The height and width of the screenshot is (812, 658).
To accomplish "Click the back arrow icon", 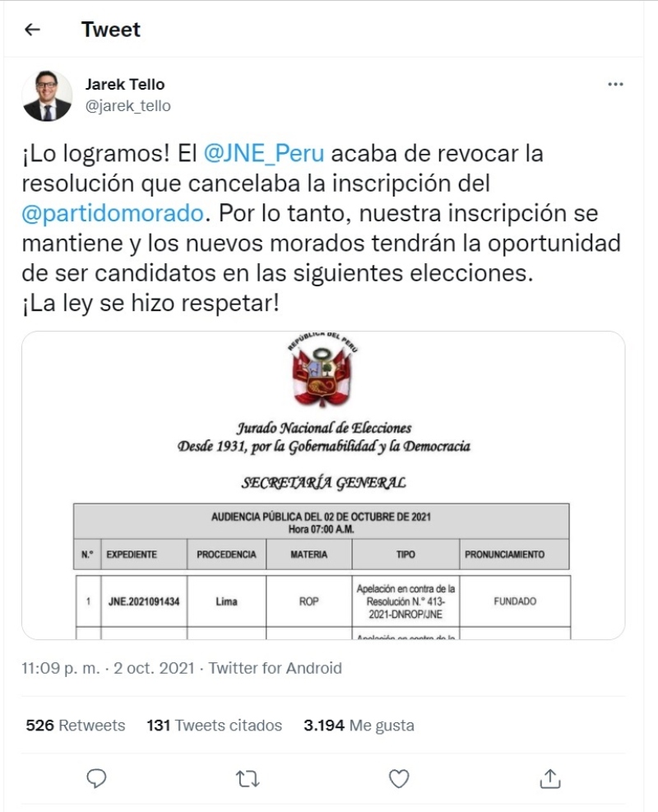I will tap(32, 30).
